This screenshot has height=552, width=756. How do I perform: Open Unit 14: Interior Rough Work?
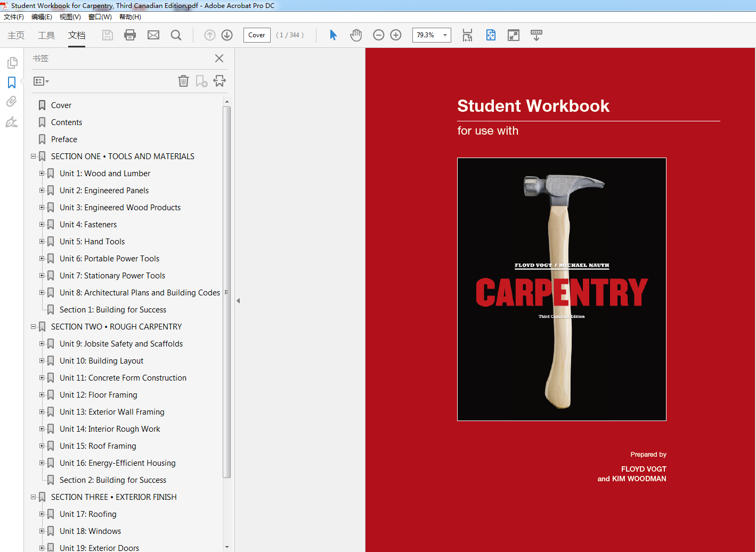(x=110, y=429)
